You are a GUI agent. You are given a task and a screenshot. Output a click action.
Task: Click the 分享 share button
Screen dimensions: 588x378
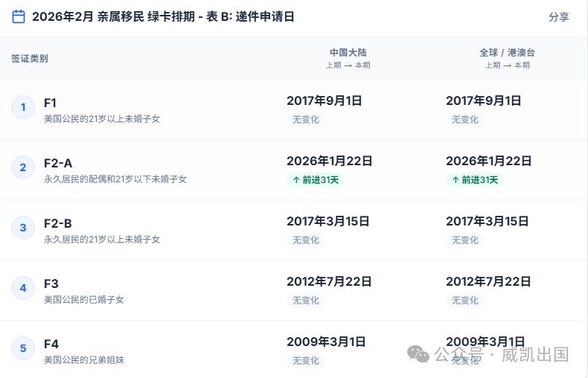(x=558, y=17)
